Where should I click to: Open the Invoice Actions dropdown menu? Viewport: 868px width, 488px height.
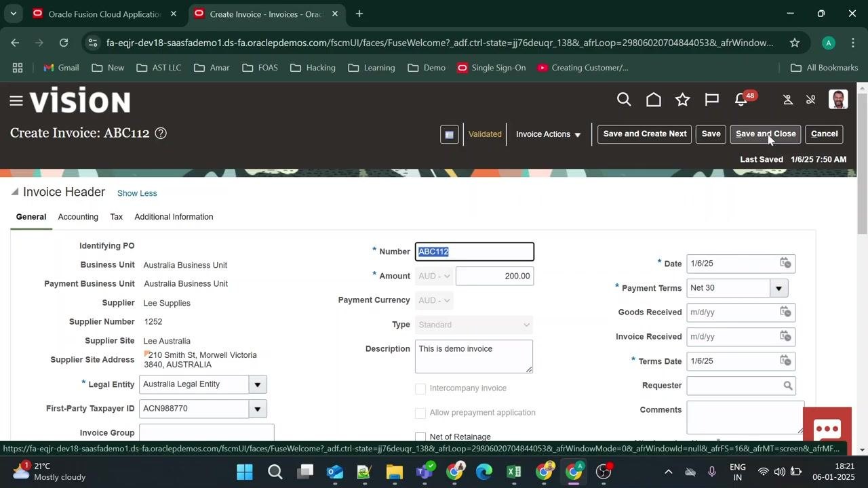(549, 134)
